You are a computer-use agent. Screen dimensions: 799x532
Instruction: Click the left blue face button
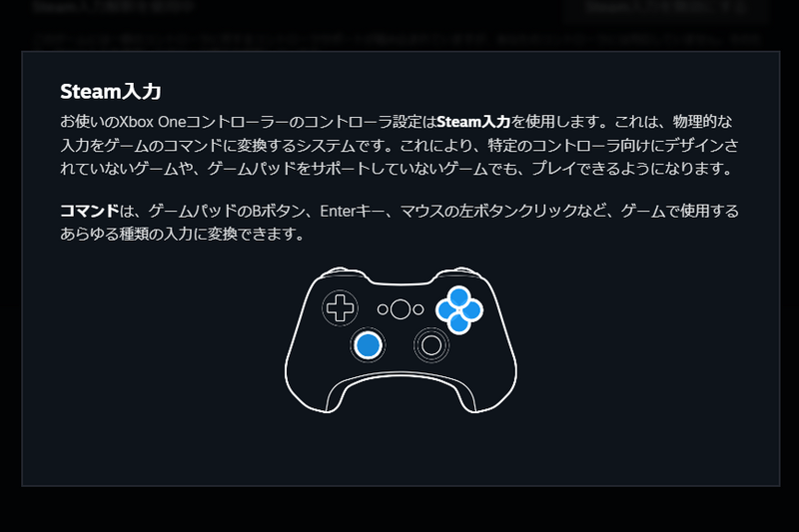[x=446, y=310]
